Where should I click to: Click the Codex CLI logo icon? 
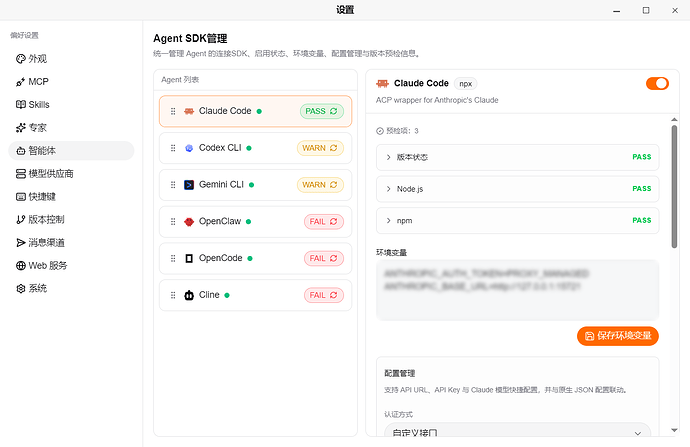click(x=189, y=148)
